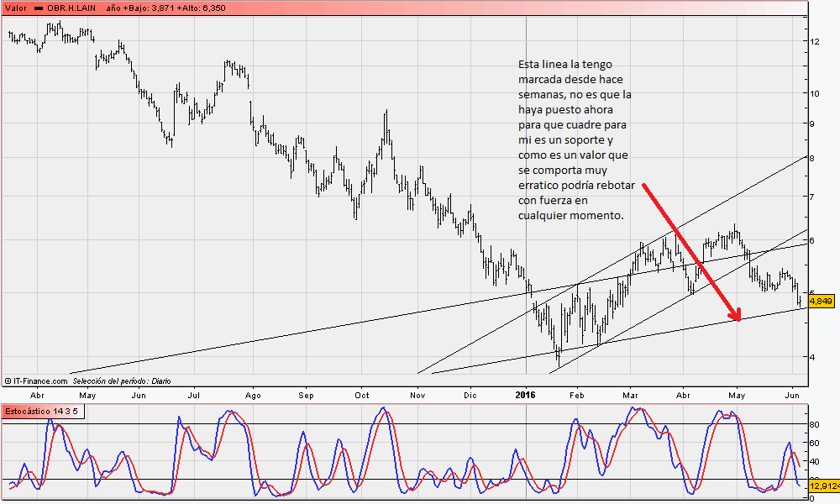Click the 12 level on price axis
Viewport: 840px width, 504px height.
click(x=814, y=40)
